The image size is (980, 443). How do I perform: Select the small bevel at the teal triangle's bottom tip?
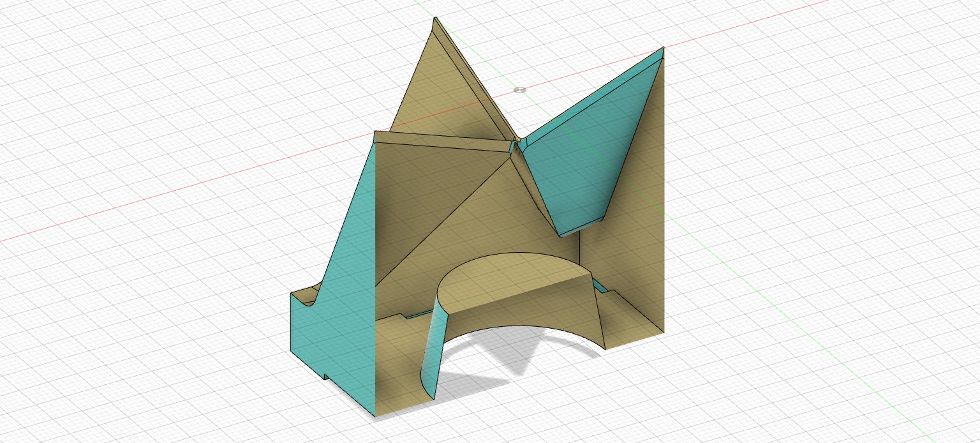(x=581, y=227)
